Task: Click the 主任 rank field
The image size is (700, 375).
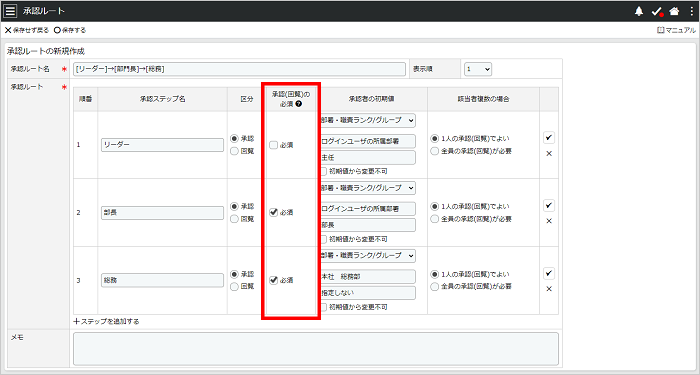Action: 368,158
